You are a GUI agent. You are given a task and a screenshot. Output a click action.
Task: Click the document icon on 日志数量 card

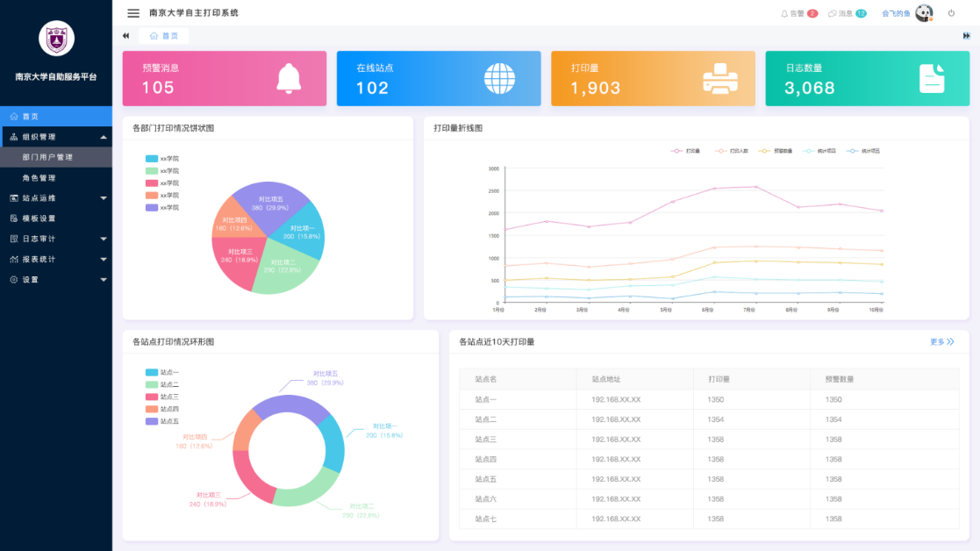932,78
